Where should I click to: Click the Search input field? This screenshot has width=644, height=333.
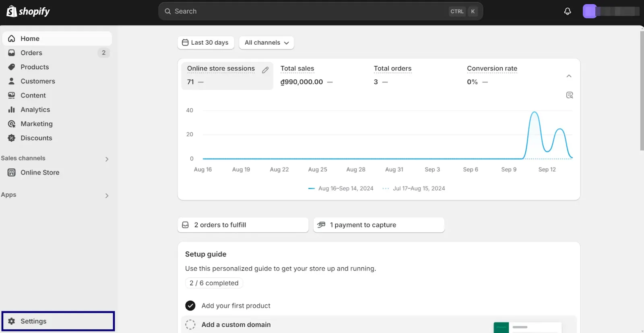(x=320, y=11)
